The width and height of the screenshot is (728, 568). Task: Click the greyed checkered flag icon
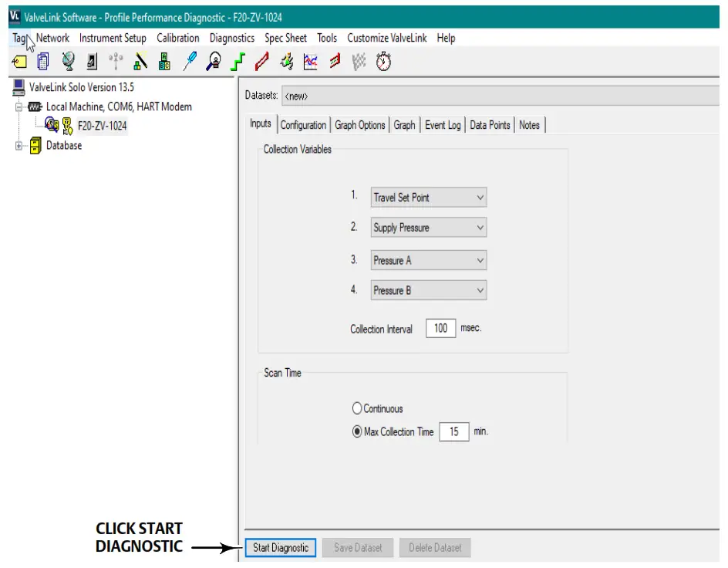pos(359,61)
